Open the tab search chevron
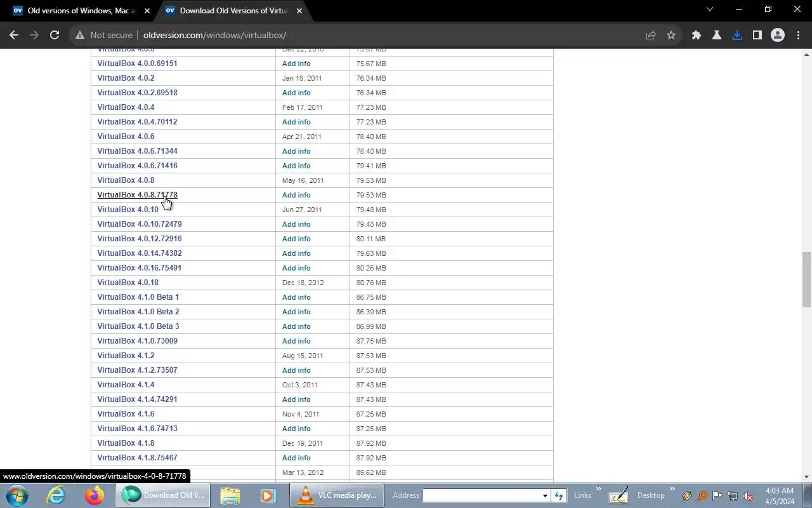The width and height of the screenshot is (812, 508). coord(710,10)
